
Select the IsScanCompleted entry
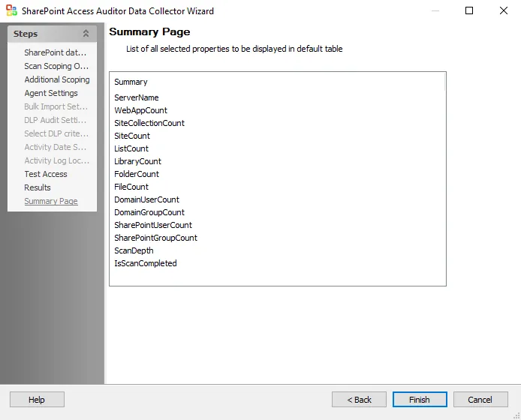click(x=146, y=263)
